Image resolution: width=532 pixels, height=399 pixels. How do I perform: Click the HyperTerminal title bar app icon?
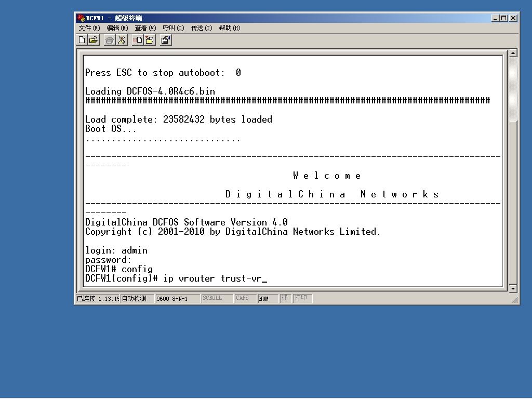coord(81,18)
